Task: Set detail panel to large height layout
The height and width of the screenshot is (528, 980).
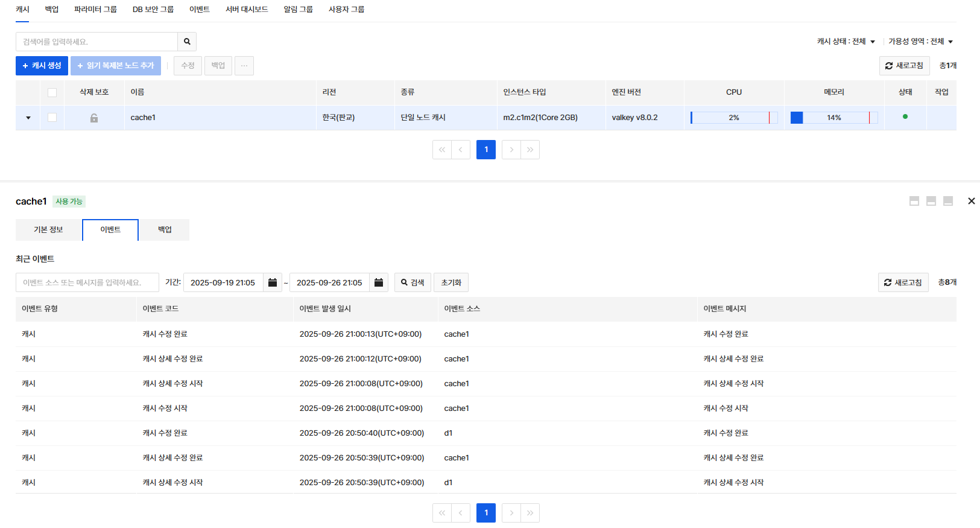Action: point(948,201)
